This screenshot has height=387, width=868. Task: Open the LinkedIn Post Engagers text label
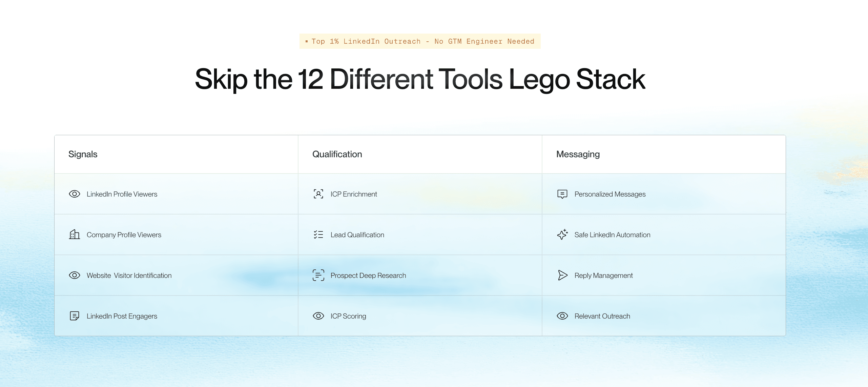[122, 316]
